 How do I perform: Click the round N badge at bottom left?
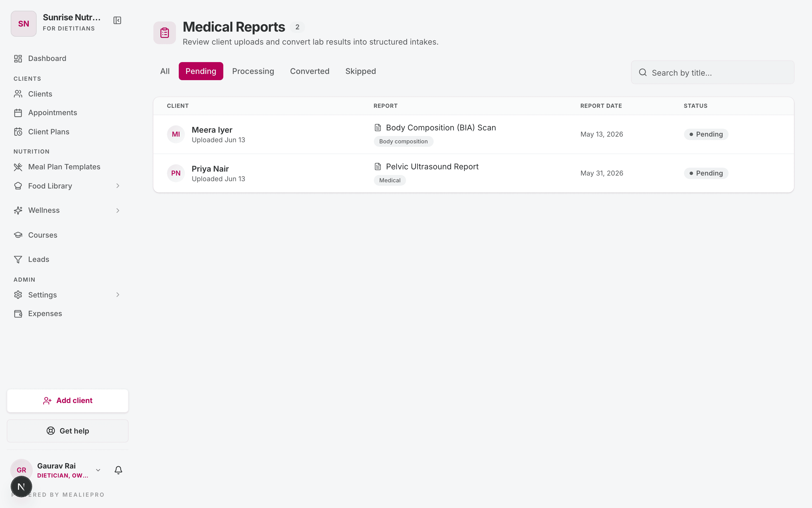pos(21,487)
